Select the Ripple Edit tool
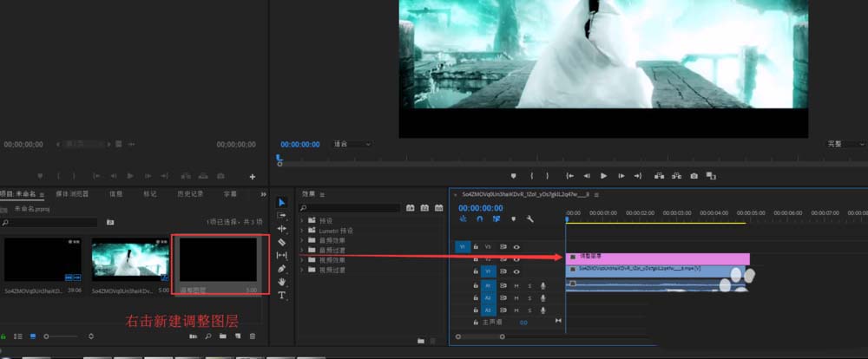 tap(282, 228)
